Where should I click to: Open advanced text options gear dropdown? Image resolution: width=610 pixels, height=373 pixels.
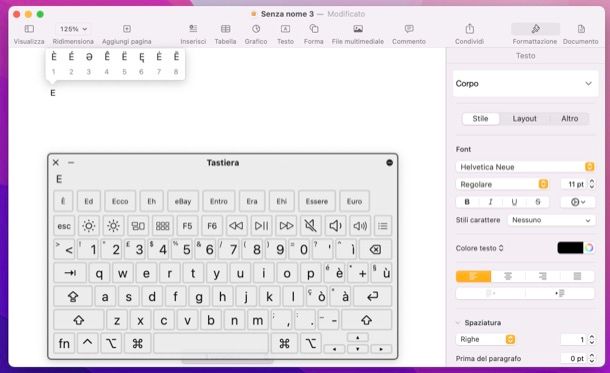point(578,202)
